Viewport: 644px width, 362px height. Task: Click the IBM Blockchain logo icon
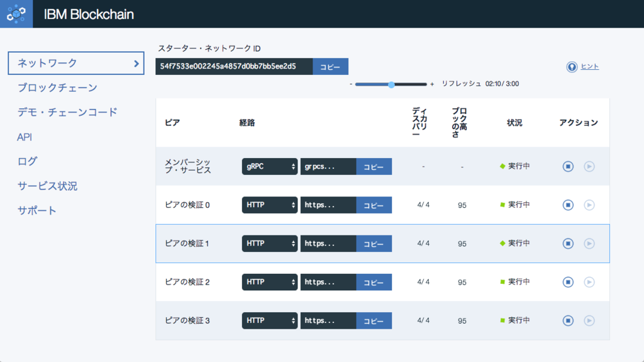pyautogui.click(x=16, y=14)
